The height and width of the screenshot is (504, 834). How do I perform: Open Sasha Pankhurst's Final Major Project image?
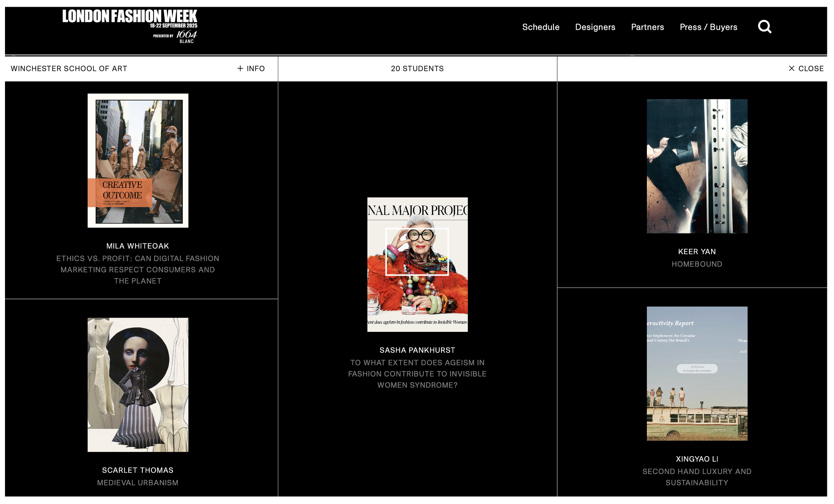[417, 265]
